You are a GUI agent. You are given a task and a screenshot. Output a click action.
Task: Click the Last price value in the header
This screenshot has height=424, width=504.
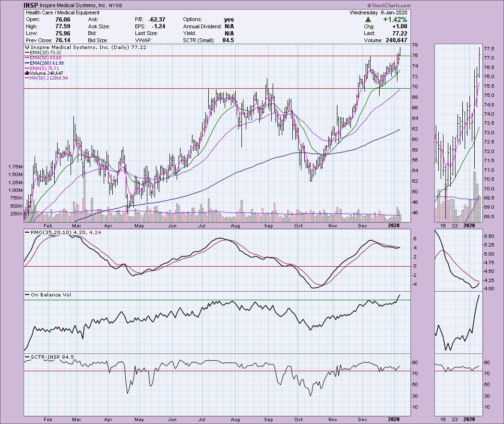click(x=399, y=34)
